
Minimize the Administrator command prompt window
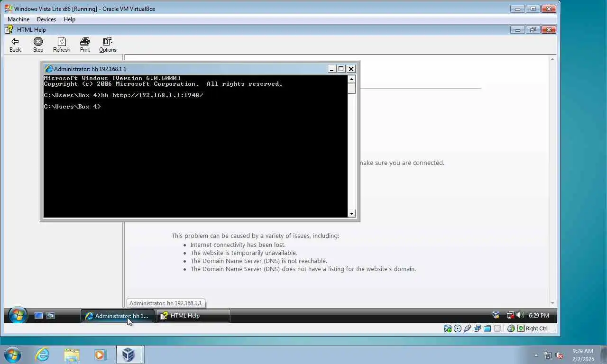[x=332, y=69]
